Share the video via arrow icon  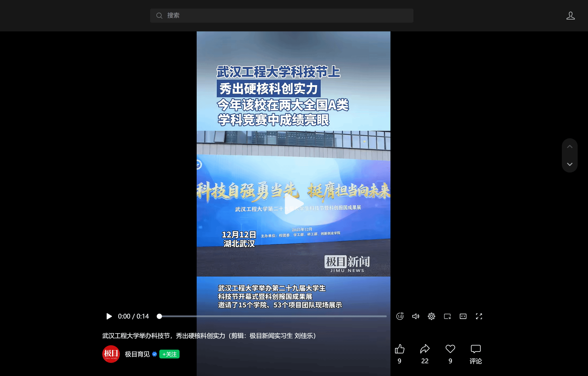tap(425, 349)
